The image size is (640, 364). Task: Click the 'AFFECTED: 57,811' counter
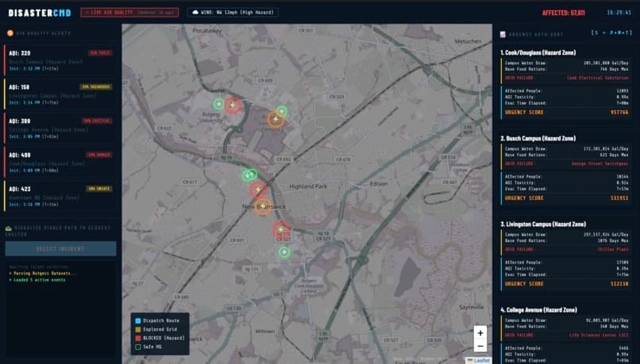pos(563,13)
